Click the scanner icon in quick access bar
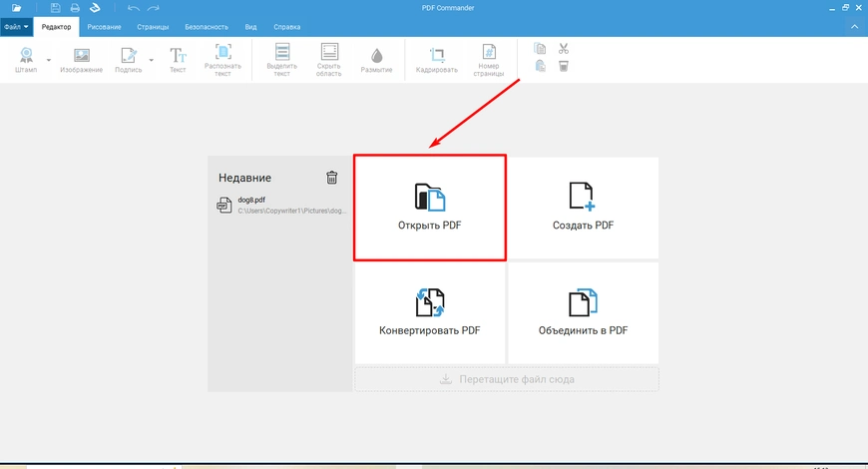The height and width of the screenshot is (469, 868). click(x=95, y=8)
